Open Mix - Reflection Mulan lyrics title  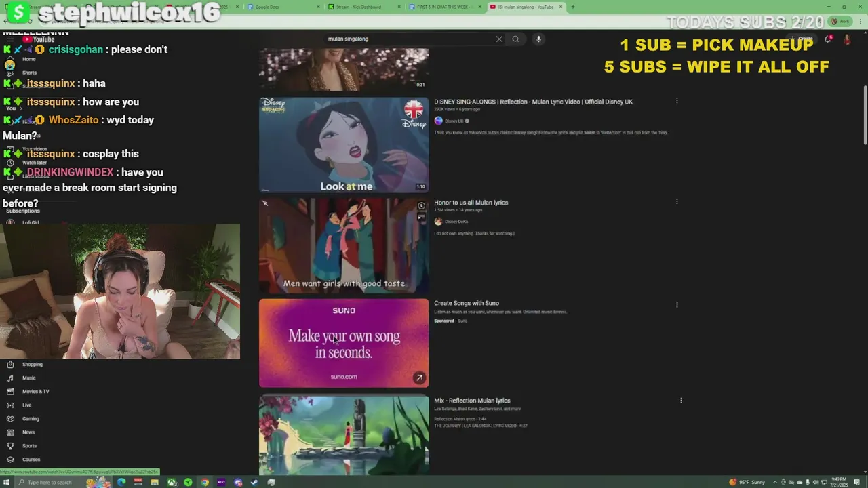click(x=472, y=401)
